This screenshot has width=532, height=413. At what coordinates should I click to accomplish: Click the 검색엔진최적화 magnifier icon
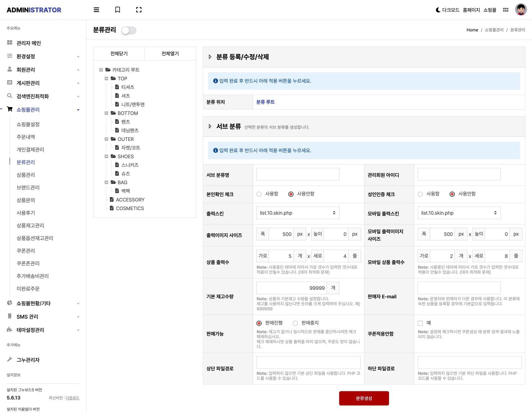pyautogui.click(x=10, y=96)
